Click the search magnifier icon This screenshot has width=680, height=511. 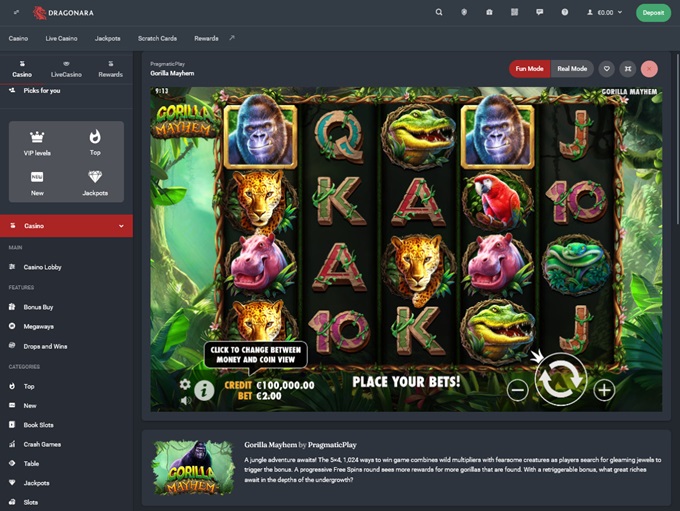click(439, 13)
